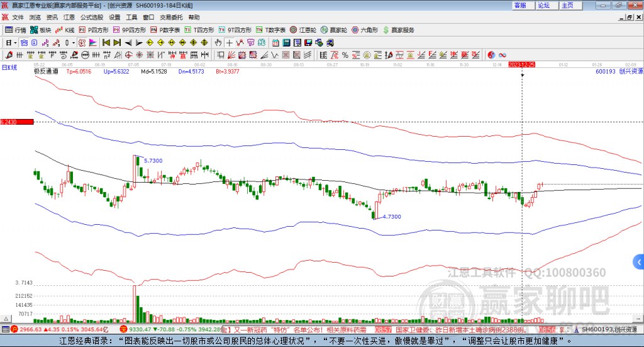Click the 客服 customer service button

tap(519, 5)
